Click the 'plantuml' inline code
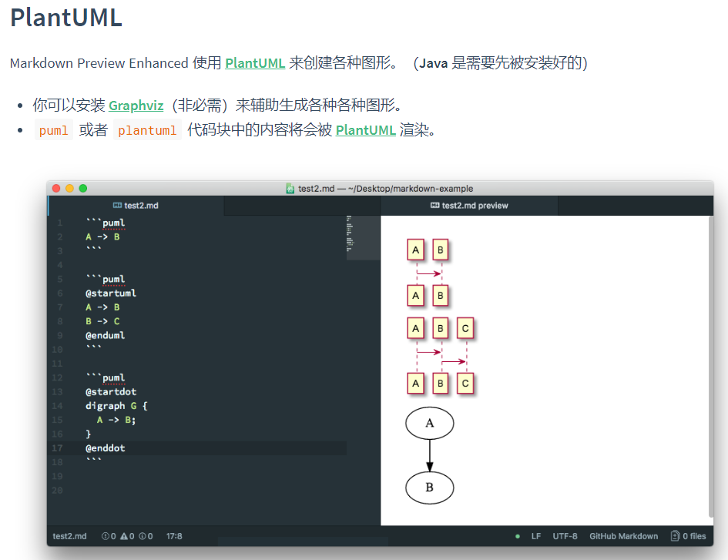 pyautogui.click(x=147, y=130)
